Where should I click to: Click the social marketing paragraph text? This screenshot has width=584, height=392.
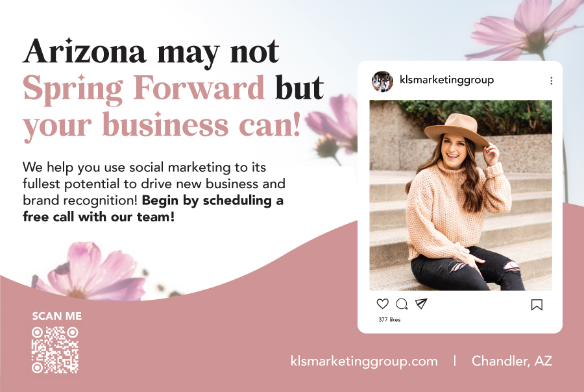(154, 191)
